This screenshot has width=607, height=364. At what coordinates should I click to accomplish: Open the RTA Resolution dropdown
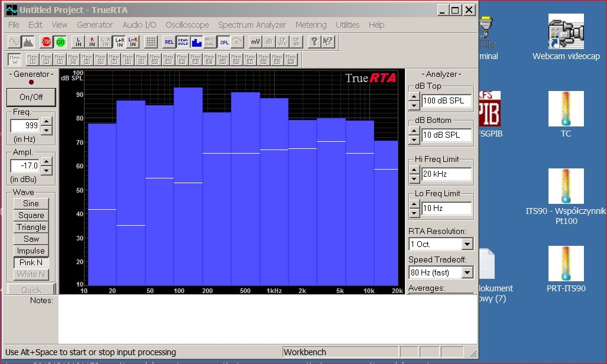pos(468,244)
